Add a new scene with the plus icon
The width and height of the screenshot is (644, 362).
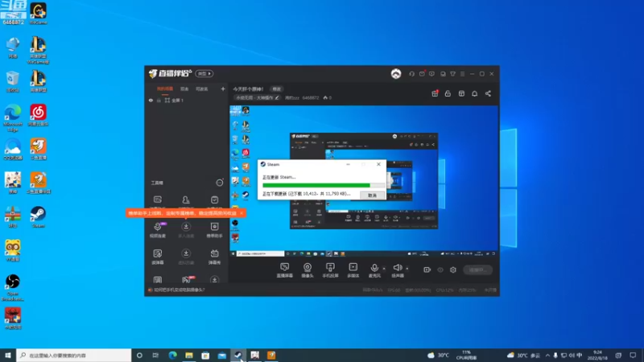click(x=223, y=88)
